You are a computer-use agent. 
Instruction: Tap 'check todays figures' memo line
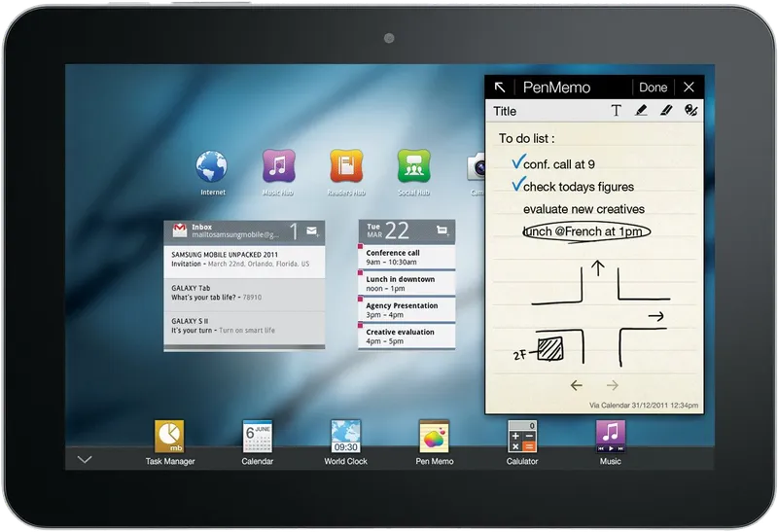coord(579,187)
